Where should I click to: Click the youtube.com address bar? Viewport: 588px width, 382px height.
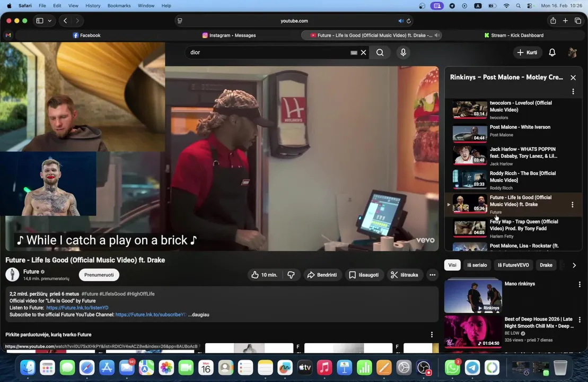[294, 21]
